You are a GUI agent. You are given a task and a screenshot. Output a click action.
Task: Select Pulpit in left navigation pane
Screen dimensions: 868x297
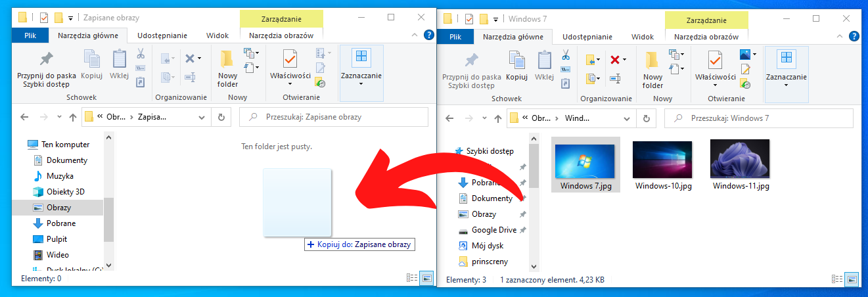click(x=57, y=239)
